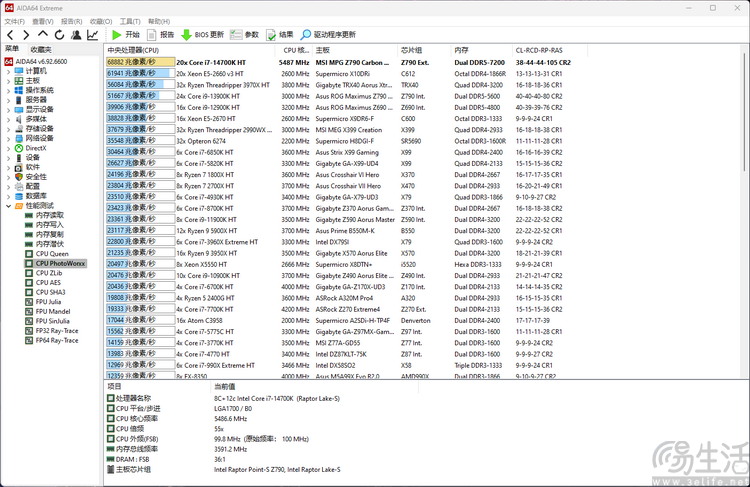Expand the 主板 tree node
The width and height of the screenshot is (750, 487).
[8, 81]
